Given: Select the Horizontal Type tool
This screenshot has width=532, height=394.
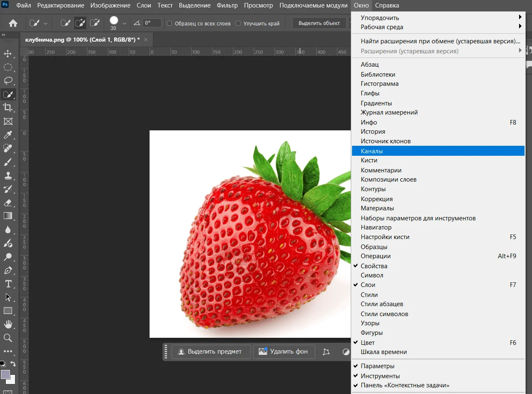Looking at the screenshot, I should [x=7, y=284].
